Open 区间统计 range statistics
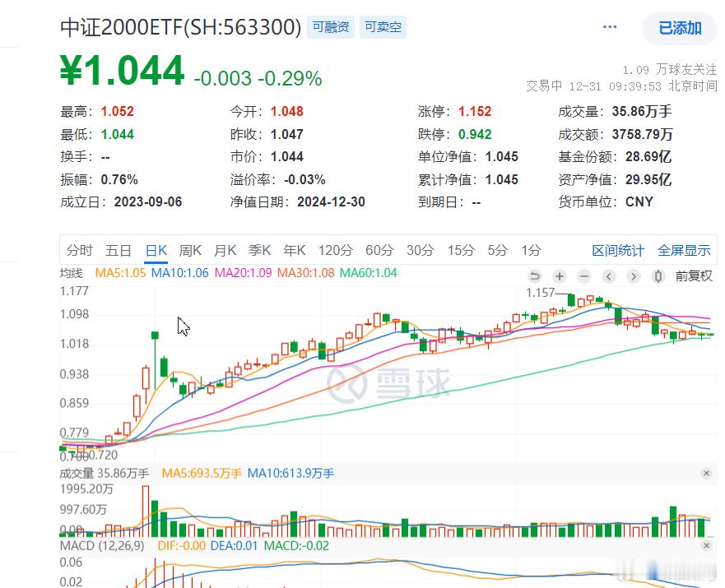 pyautogui.click(x=618, y=250)
